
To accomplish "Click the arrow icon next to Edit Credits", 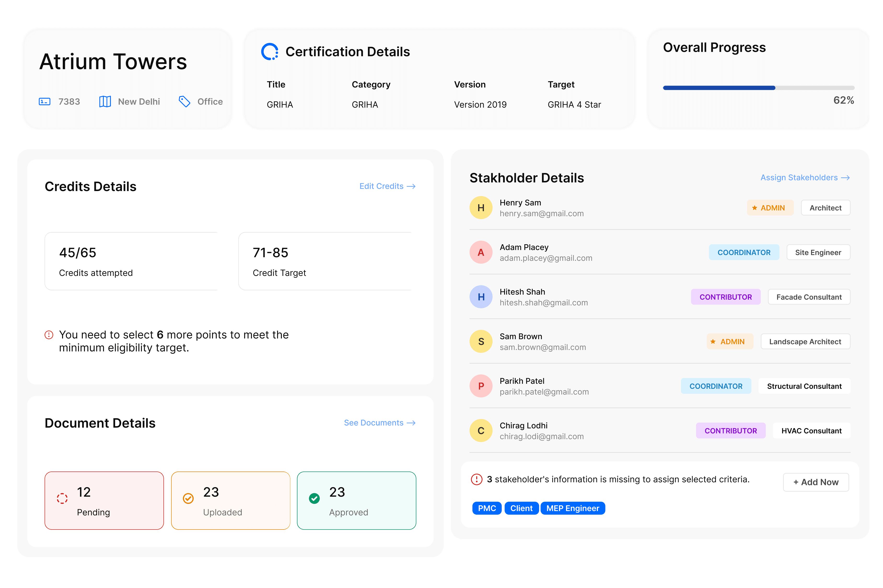I will point(411,186).
